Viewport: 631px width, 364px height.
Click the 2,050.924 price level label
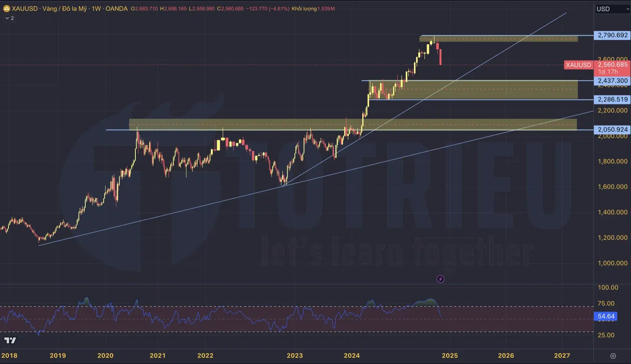click(x=612, y=129)
